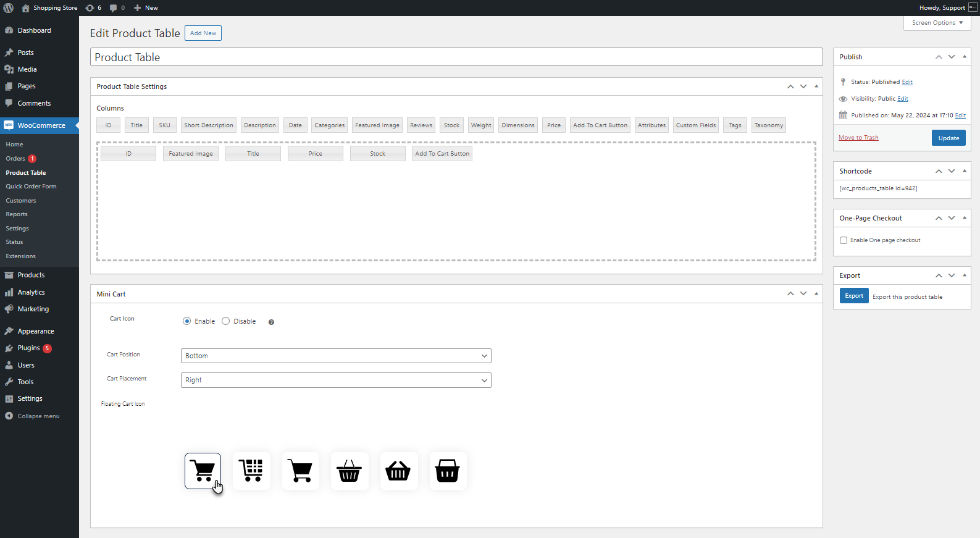Screen dimensions: 980x538
Task: Click the blue Export button
Action: (854, 296)
